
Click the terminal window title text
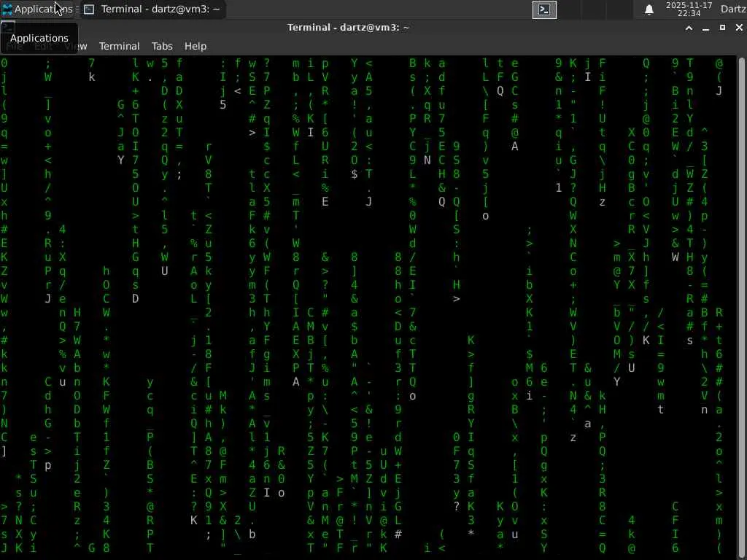coord(348,27)
